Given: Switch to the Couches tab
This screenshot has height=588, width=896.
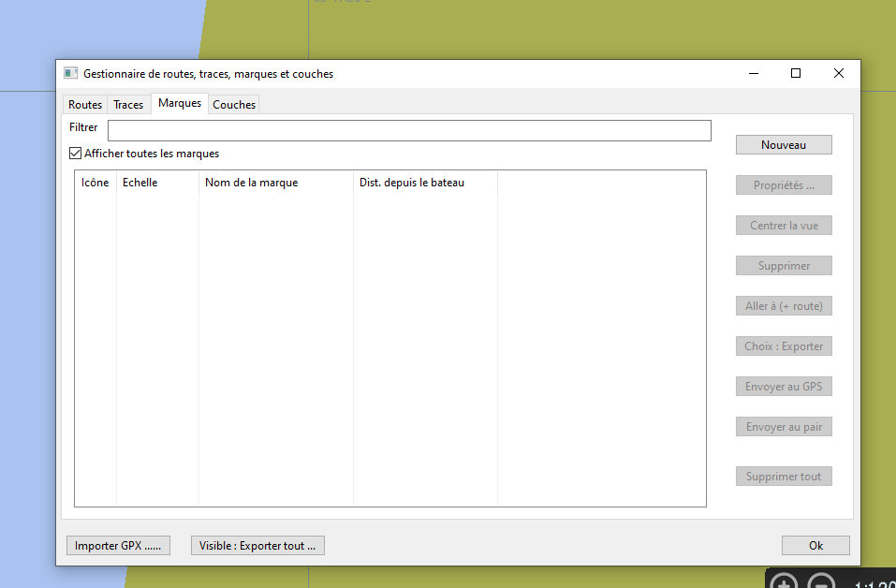Looking at the screenshot, I should coord(233,104).
